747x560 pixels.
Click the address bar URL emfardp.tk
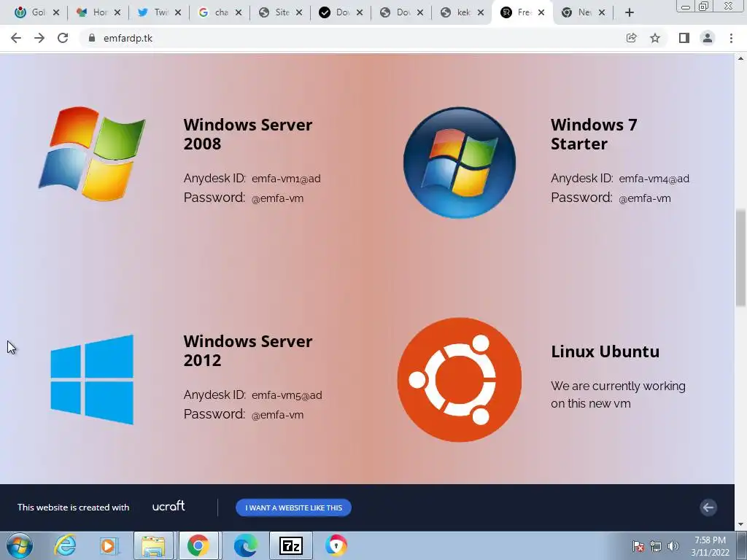[128, 38]
